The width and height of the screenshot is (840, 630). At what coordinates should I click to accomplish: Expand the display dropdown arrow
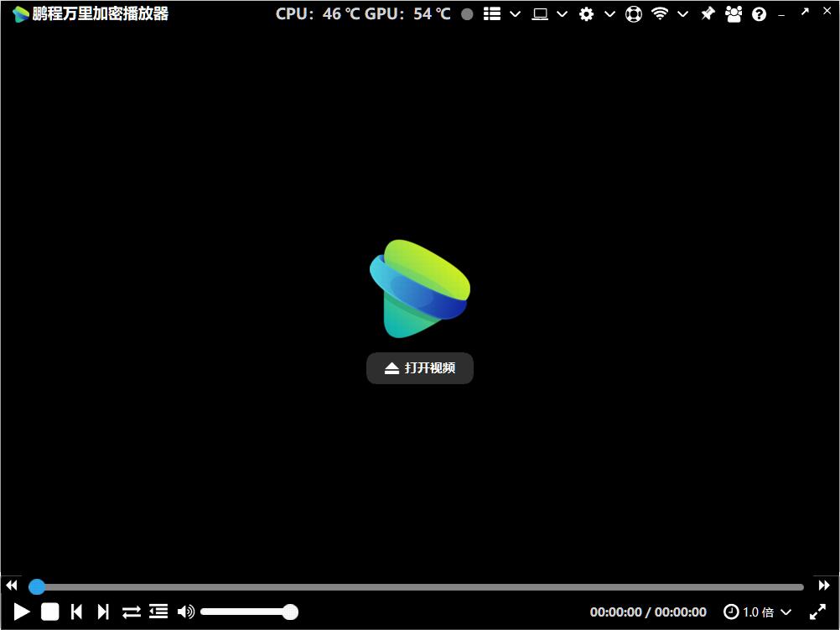[562, 14]
